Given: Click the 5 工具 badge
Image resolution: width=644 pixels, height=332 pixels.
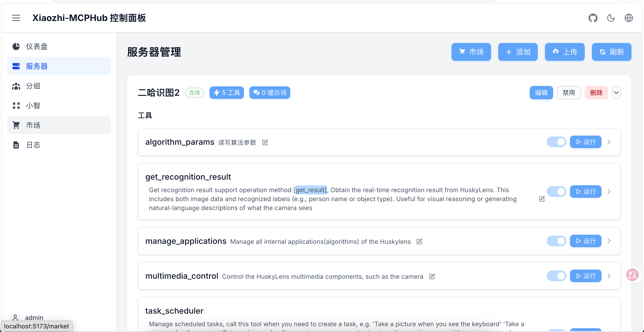Looking at the screenshot, I should point(227,92).
